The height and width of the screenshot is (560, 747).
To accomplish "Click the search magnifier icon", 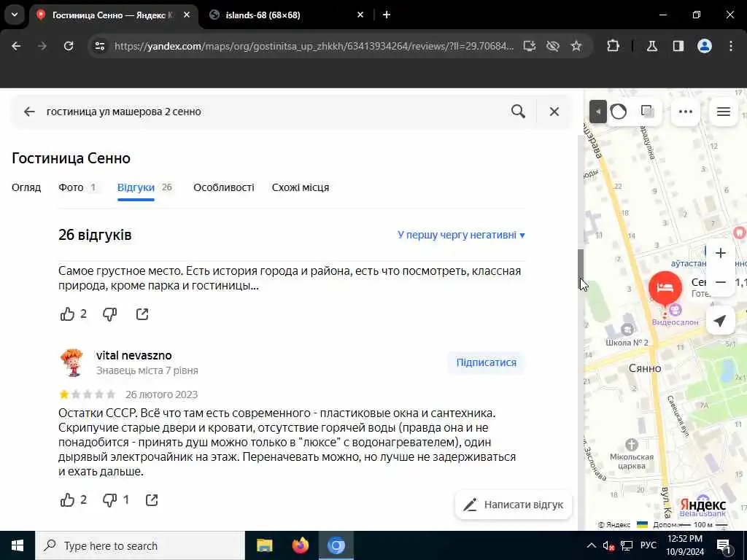I will (x=518, y=112).
